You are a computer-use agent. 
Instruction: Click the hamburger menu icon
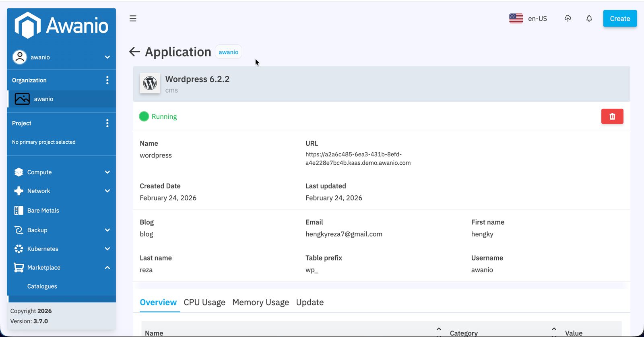133,19
